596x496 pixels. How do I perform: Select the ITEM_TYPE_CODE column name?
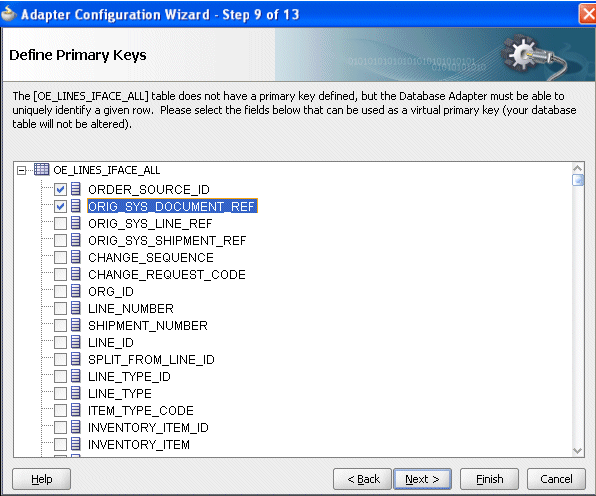(141, 410)
